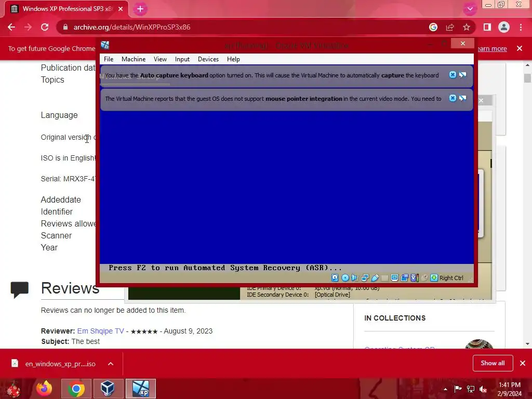Click the hard disk activity status icon
This screenshot has width=532, height=399.
point(335,278)
